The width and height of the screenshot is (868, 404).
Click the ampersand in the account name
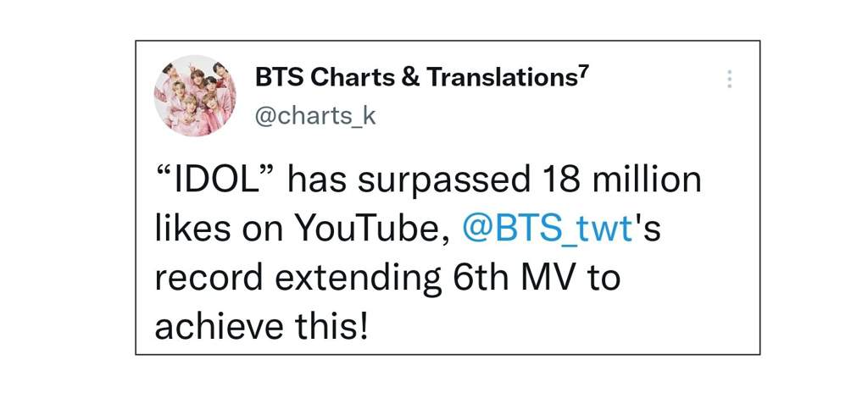coord(409,78)
